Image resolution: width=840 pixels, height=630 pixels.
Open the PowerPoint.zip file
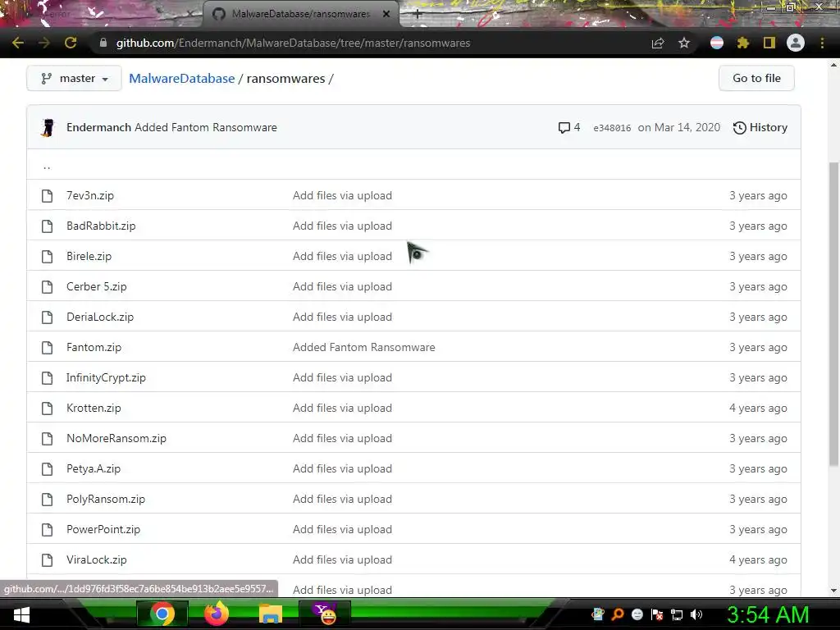(x=103, y=529)
